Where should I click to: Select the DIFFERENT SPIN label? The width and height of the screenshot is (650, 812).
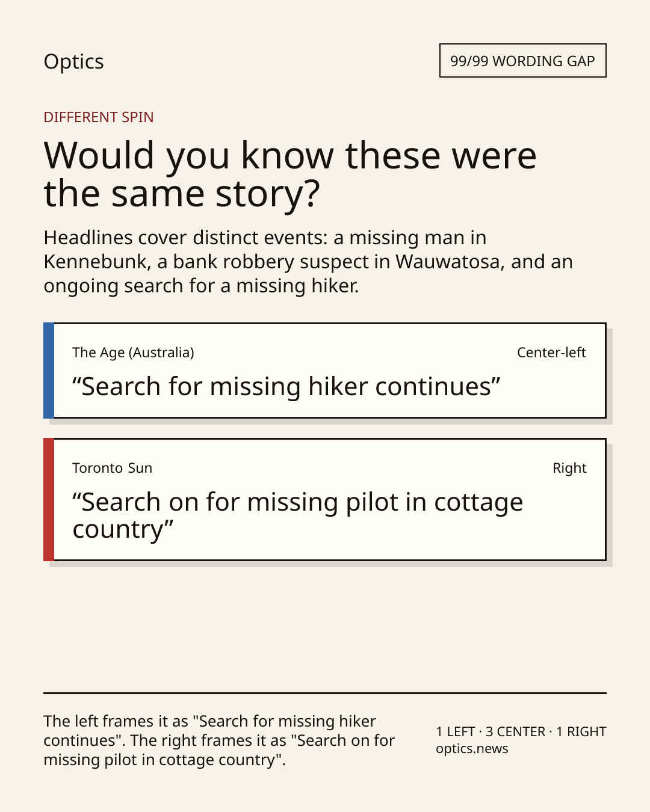[x=99, y=117]
